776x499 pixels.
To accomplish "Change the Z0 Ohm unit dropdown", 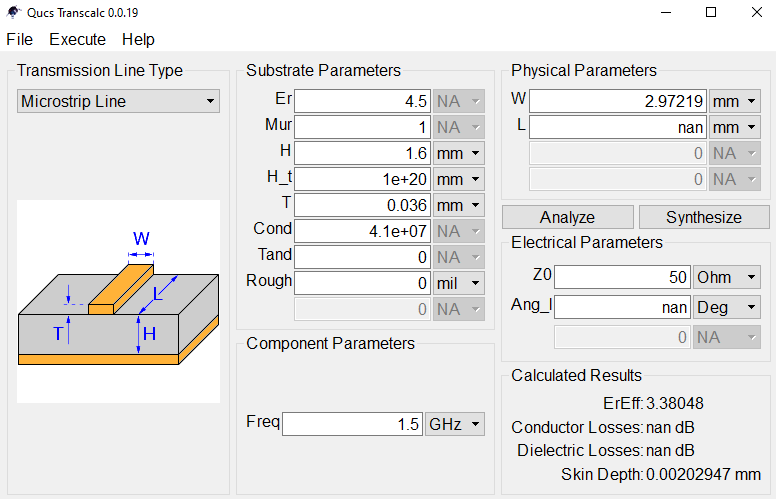I will tap(727, 277).
